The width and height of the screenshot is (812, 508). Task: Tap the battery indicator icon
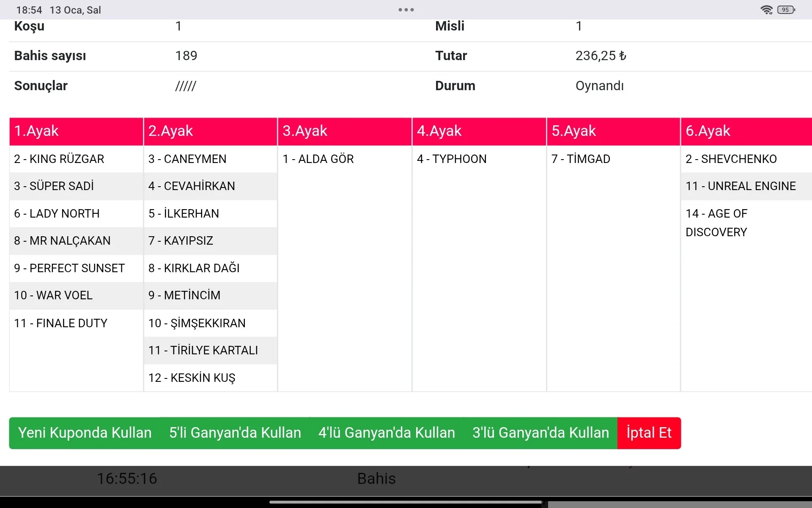786,10
